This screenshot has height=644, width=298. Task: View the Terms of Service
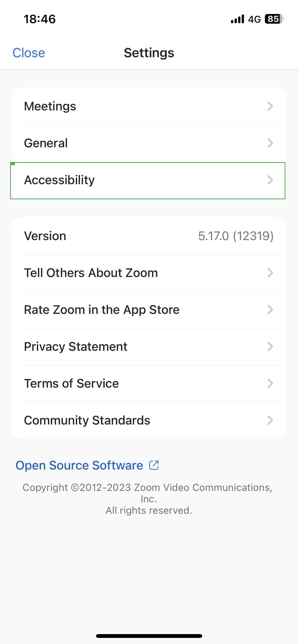point(149,383)
